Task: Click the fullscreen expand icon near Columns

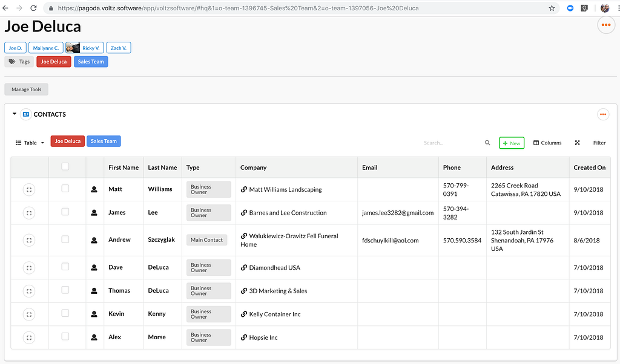Action: pyautogui.click(x=577, y=143)
